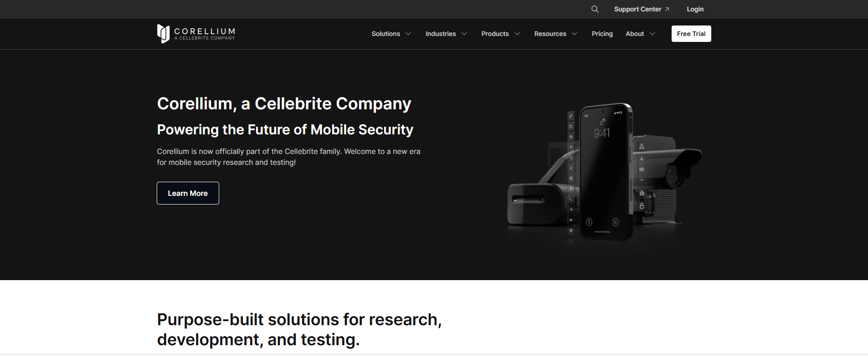Click the Login link
Screen dimensions: 868x358
[695, 9]
